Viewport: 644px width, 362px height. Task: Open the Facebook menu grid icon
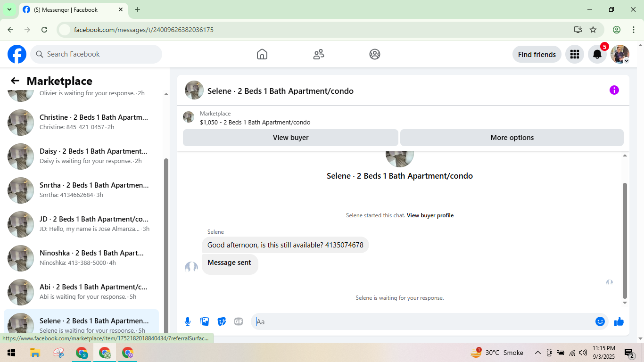[575, 54]
